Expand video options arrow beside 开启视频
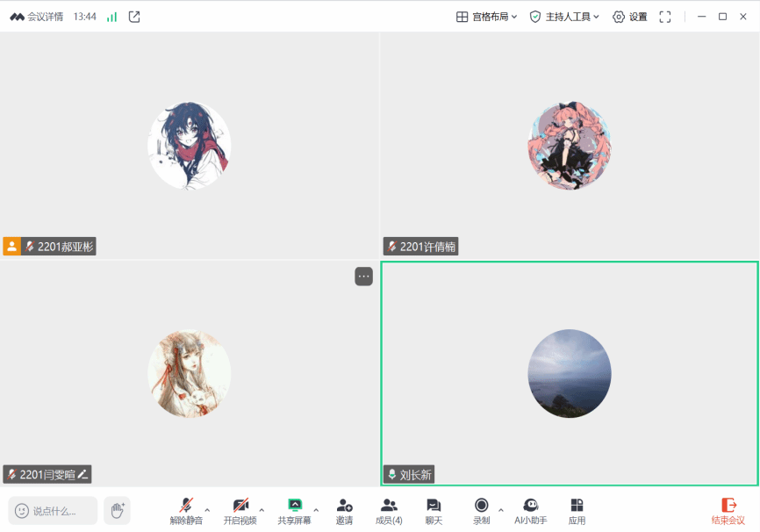 (x=262, y=509)
